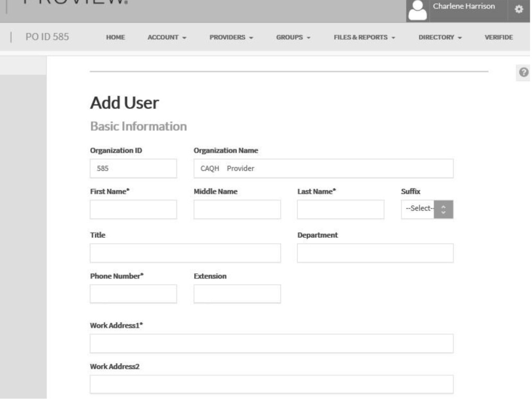Click the Organization Name field
Viewport: 532px width, 399px height.
[x=323, y=168]
